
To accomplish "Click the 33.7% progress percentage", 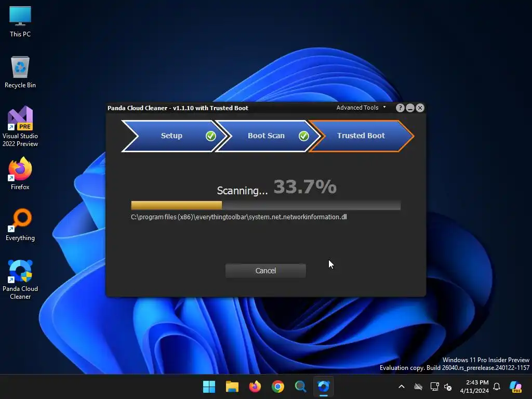I will pos(305,187).
